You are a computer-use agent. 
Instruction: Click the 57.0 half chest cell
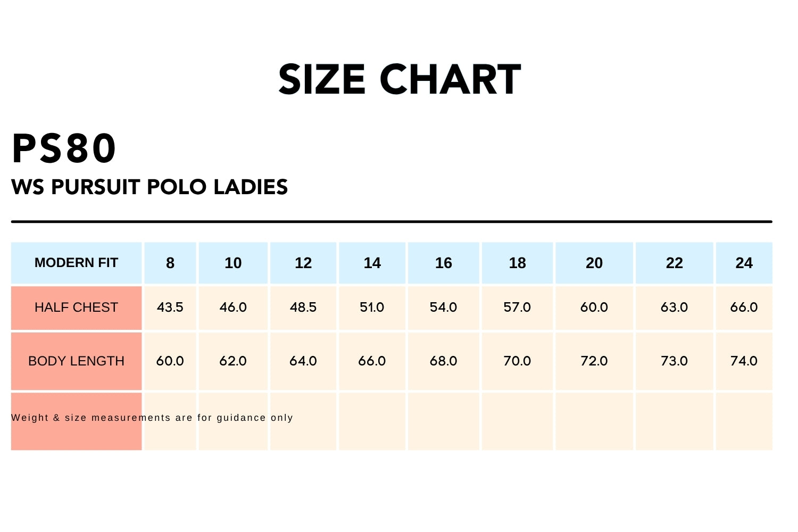(x=517, y=307)
